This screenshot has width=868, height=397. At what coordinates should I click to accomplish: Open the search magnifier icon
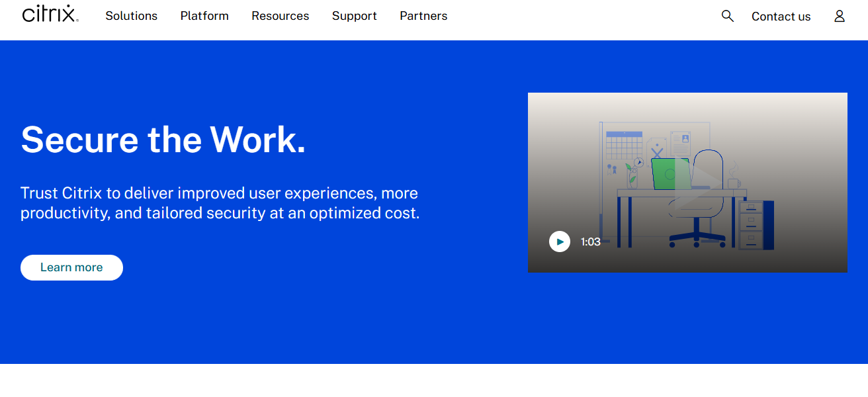click(728, 16)
